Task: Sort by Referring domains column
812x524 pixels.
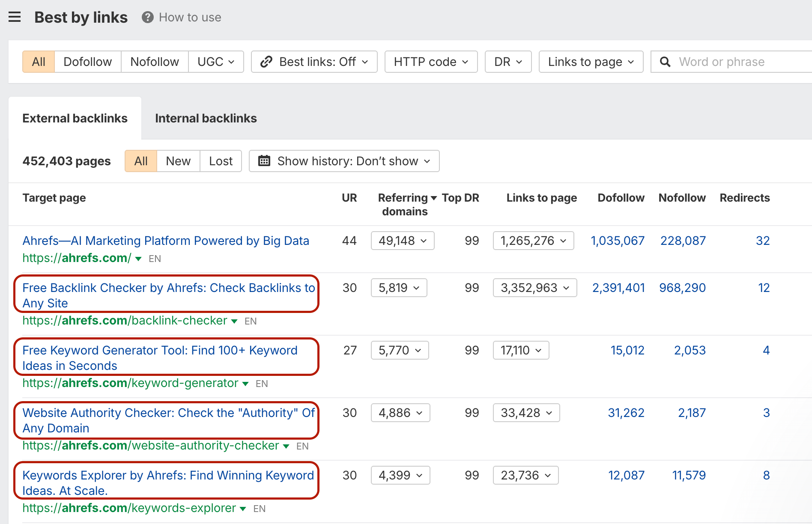Action: pyautogui.click(x=403, y=204)
